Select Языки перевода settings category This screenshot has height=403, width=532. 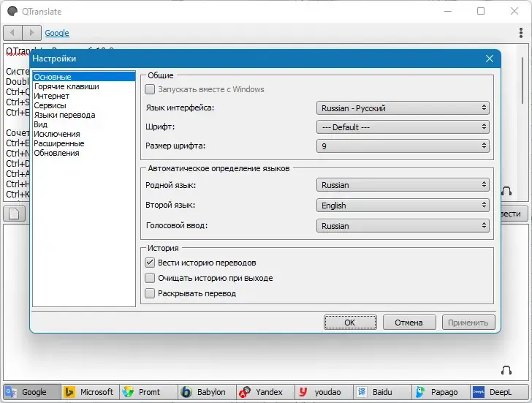[x=84, y=115]
